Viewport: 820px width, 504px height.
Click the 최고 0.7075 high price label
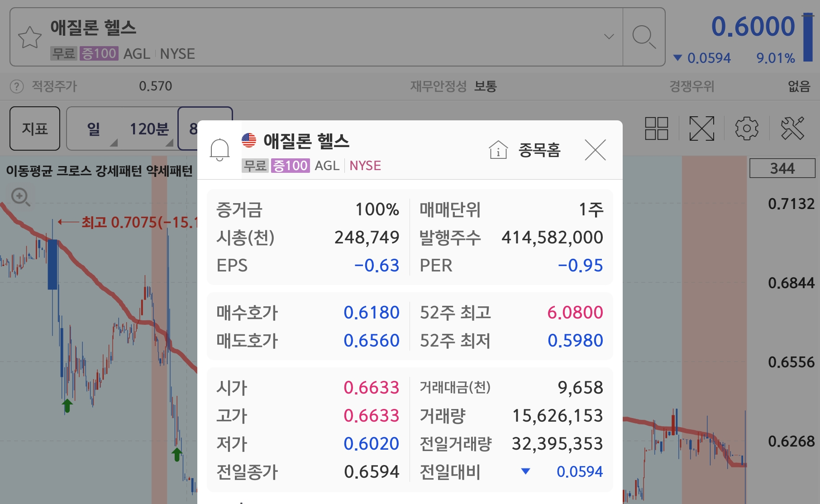click(139, 222)
